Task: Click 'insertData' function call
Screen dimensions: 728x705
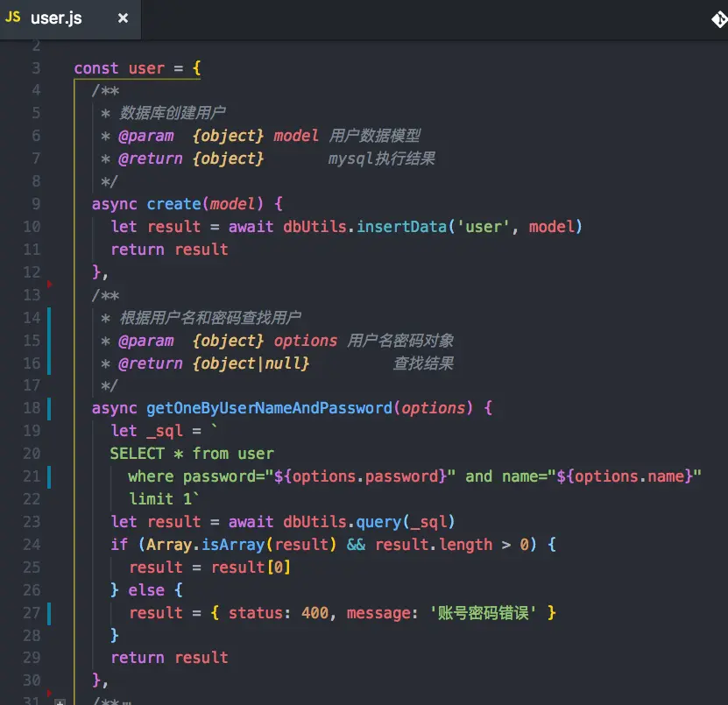Action: click(401, 227)
